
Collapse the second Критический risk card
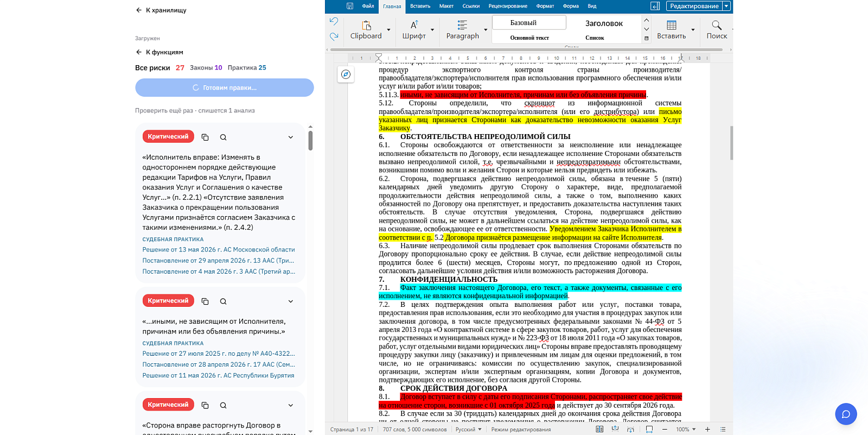point(291,301)
